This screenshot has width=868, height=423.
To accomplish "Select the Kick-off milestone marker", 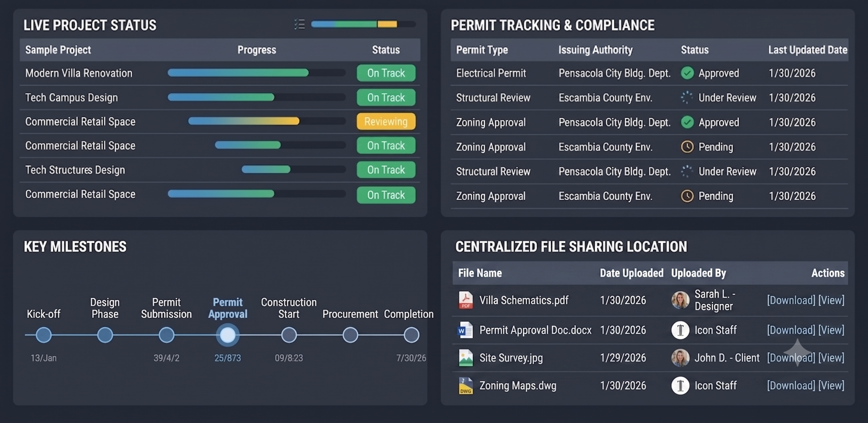I will click(x=44, y=335).
